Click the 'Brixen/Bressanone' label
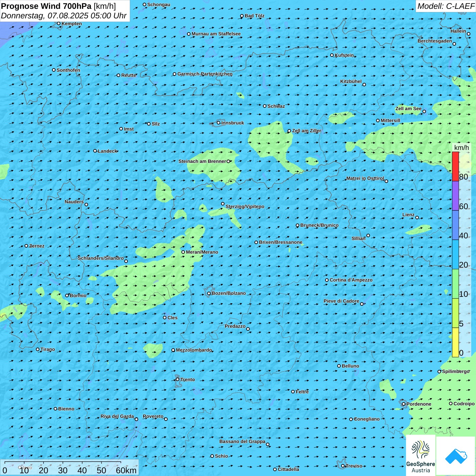476x476 pixels. [x=281, y=242]
